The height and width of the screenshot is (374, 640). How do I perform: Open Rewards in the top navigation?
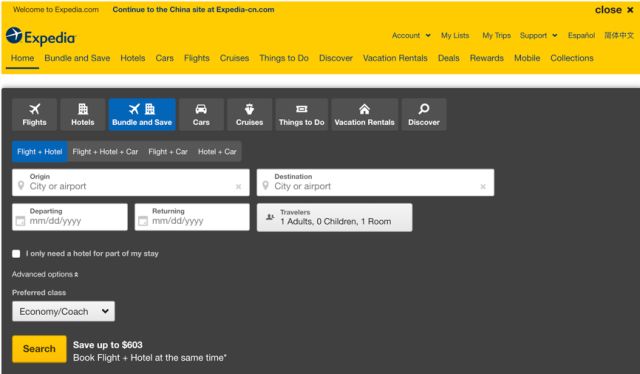pos(487,58)
